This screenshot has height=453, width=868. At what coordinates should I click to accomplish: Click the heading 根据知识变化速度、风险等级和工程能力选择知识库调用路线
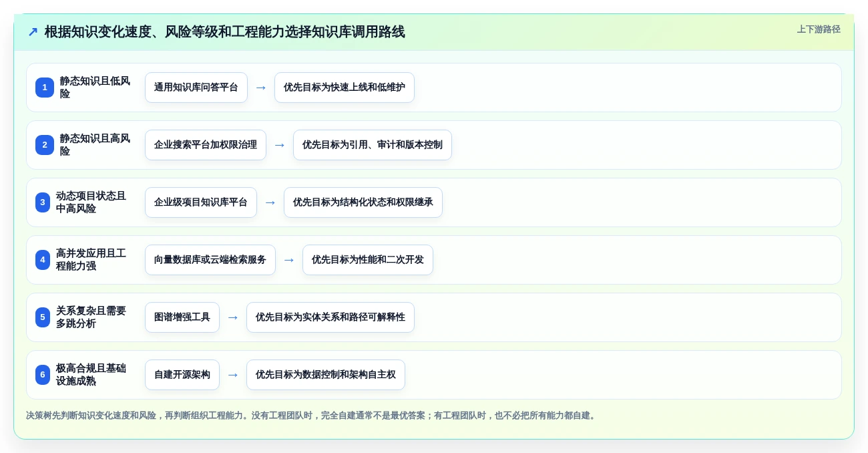224,32
